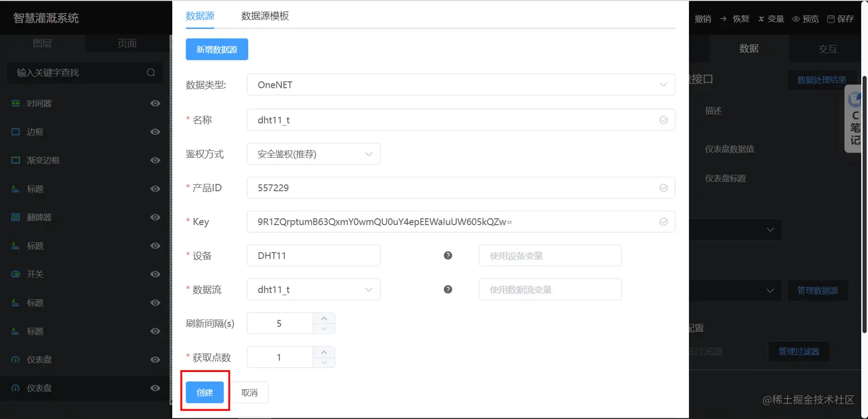Click help icon beside 使用设备变量 field
Image resolution: width=868 pixels, height=419 pixels.
(448, 255)
